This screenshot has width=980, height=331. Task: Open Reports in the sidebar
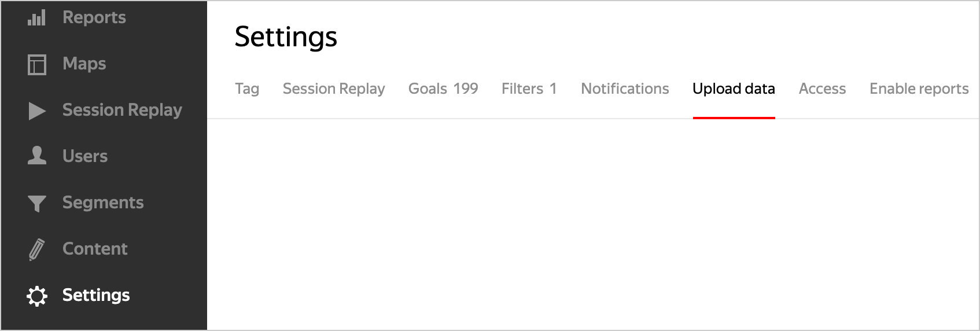pos(94,17)
